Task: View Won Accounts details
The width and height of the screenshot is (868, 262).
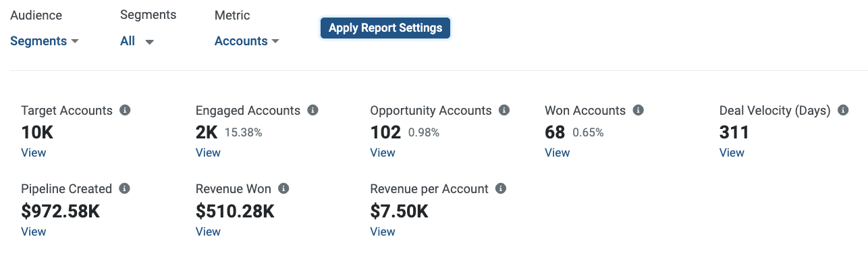Action: click(558, 153)
